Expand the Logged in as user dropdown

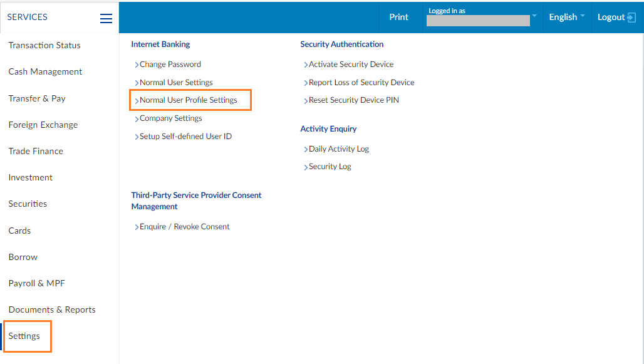tap(534, 16)
